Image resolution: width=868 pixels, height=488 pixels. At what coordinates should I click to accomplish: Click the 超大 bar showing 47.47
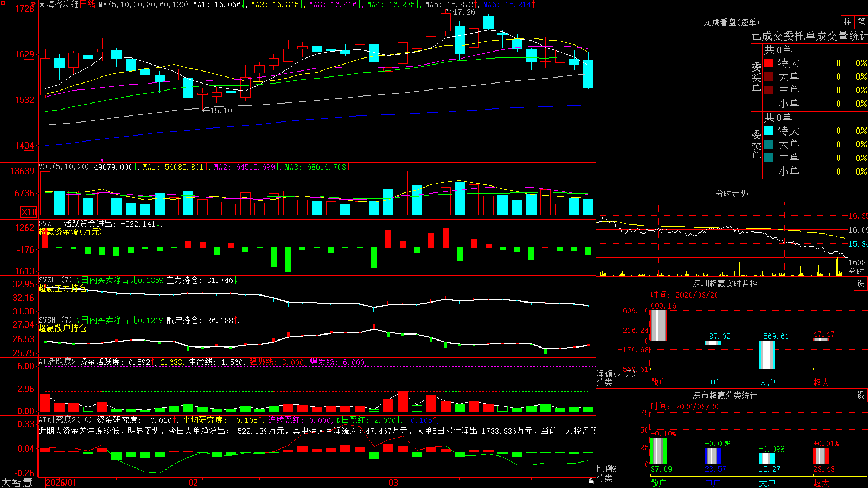(x=821, y=339)
